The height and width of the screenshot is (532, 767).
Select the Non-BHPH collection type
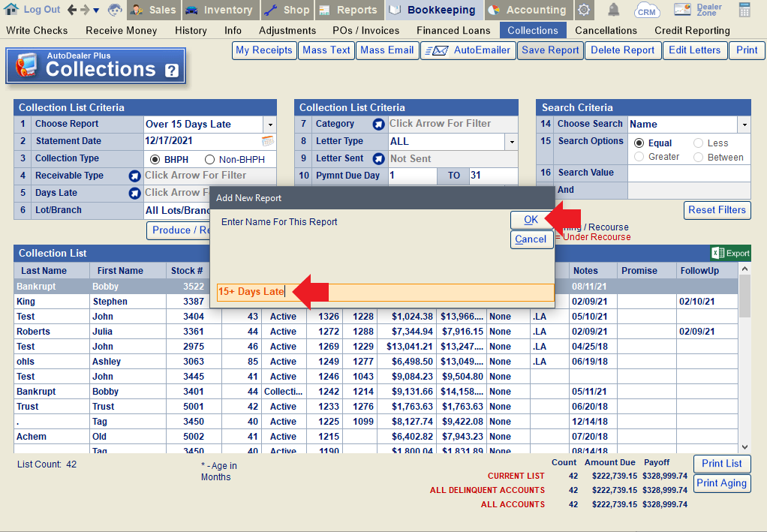[210, 159]
